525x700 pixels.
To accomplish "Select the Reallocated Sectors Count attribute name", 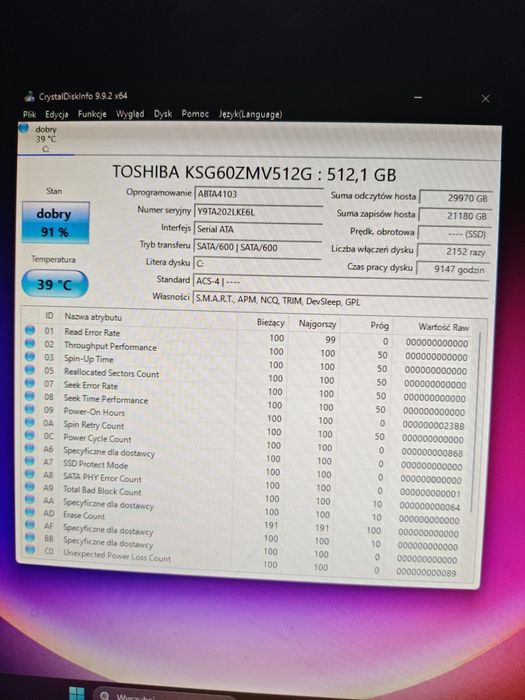I will coord(111,373).
